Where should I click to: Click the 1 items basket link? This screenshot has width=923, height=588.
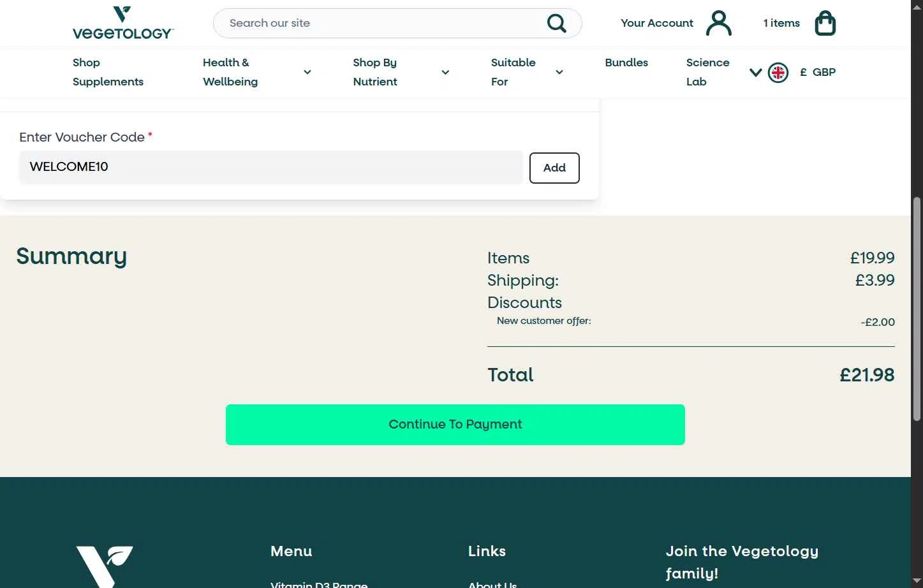(781, 23)
